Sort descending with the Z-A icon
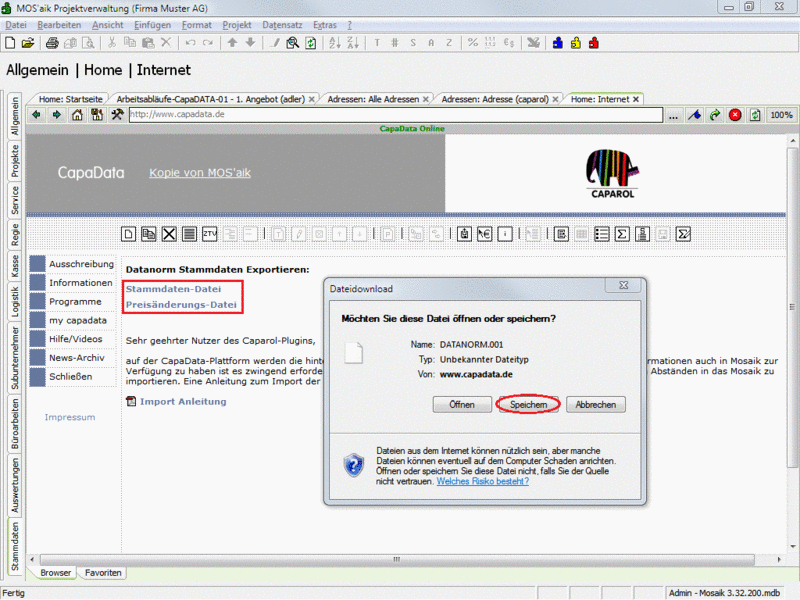The height and width of the screenshot is (600, 800). (353, 43)
